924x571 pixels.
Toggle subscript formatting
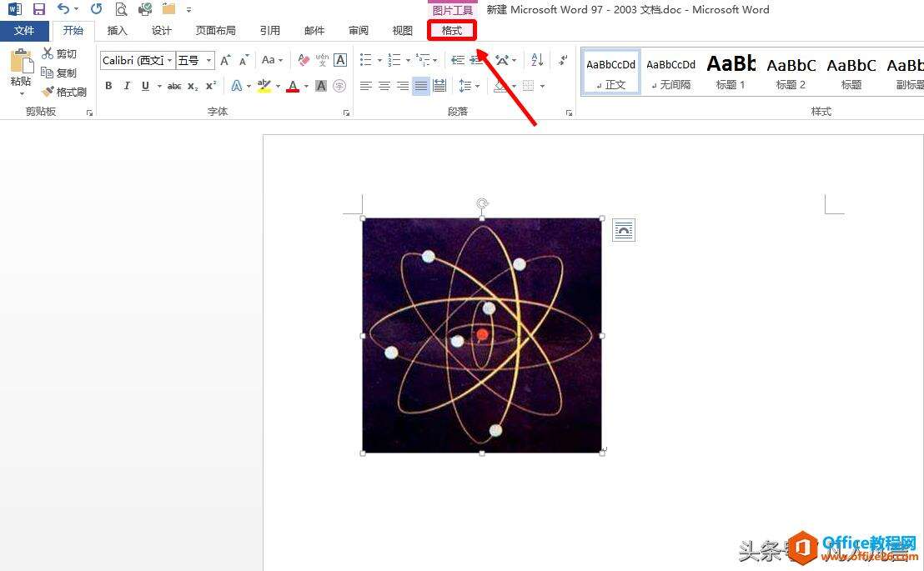pyautogui.click(x=193, y=87)
